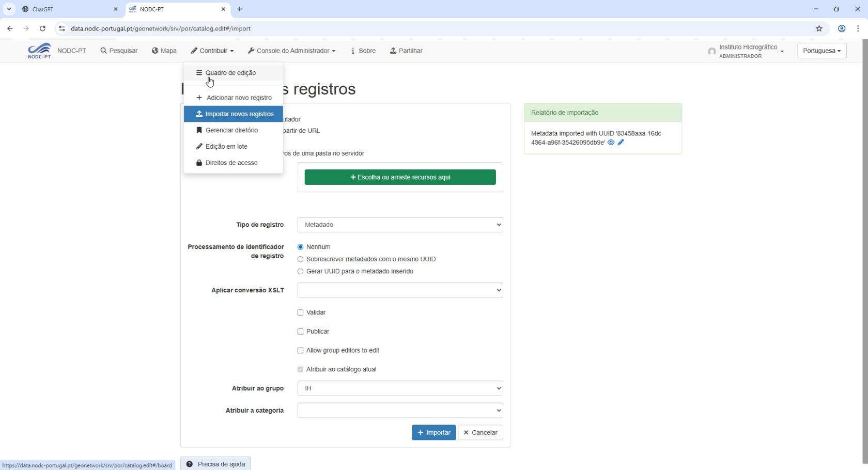This screenshot has height=470, width=868.
Task: Expand the Aplicar conversão XSLT dropdown
Action: click(x=400, y=290)
